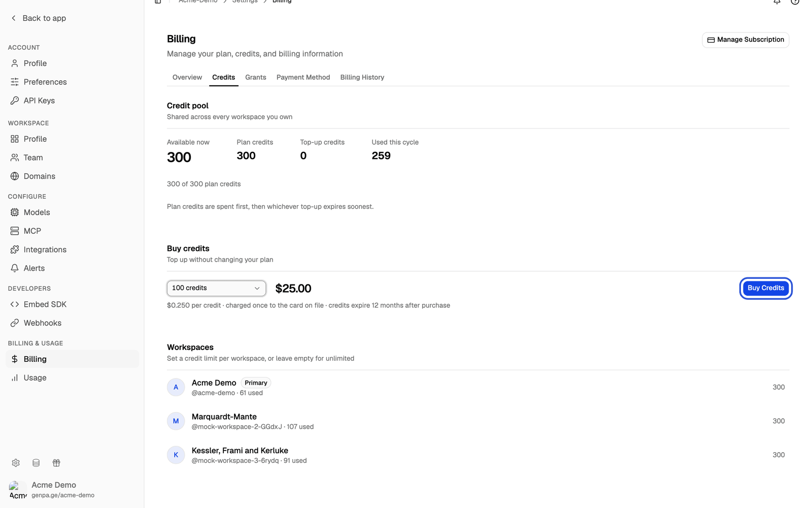Screen dimensions: 812x508
Task: Switch to the Billing History tab
Action: (362, 77)
